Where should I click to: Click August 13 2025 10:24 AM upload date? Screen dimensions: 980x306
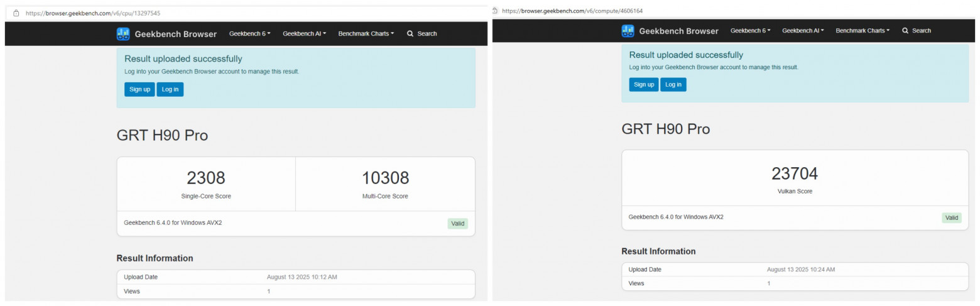click(x=801, y=270)
